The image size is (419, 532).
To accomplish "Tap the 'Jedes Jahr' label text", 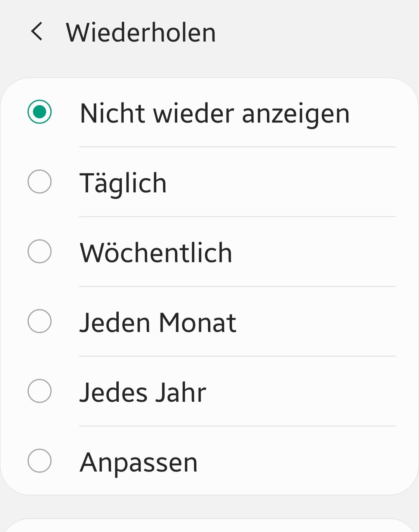I will point(143,392).
